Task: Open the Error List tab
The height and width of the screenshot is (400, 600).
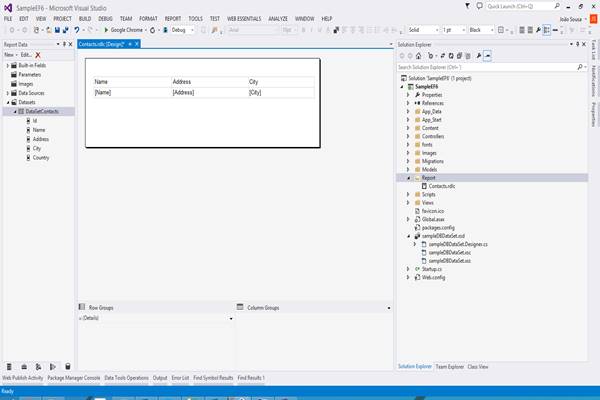Action: coord(180,378)
